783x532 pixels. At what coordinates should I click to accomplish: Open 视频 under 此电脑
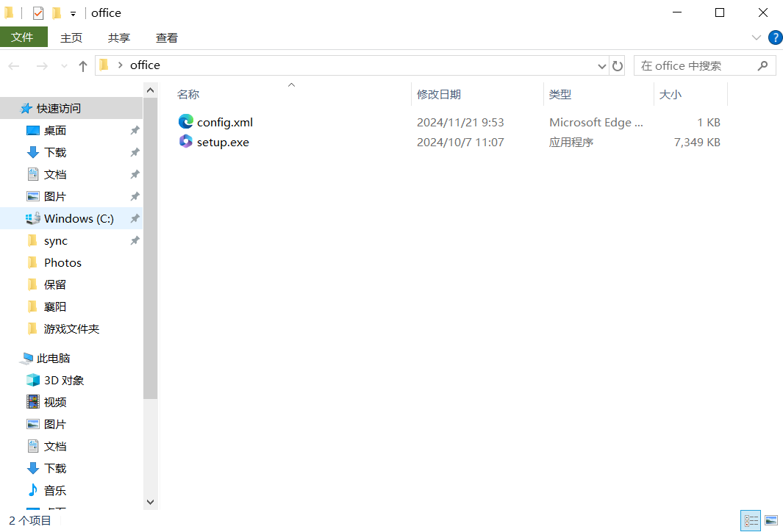(55, 402)
